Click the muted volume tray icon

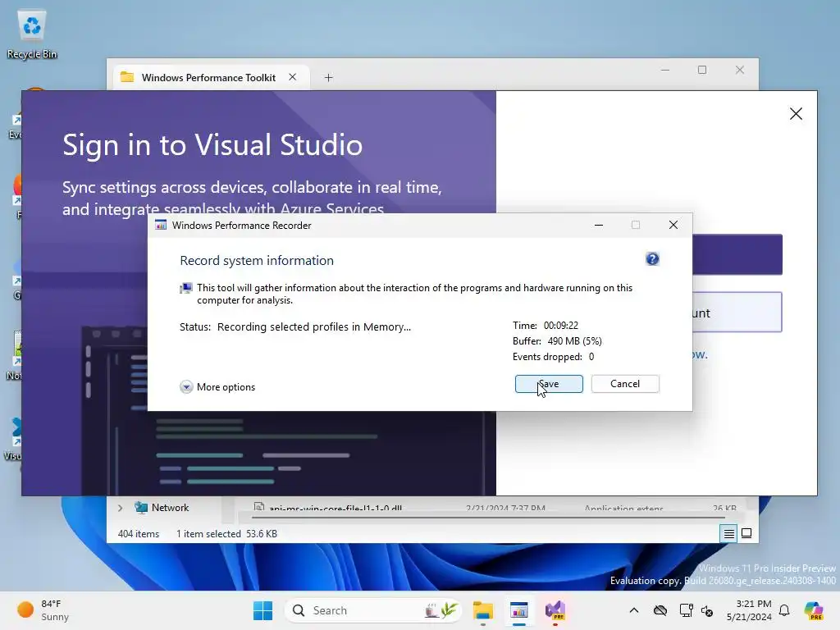click(707, 610)
